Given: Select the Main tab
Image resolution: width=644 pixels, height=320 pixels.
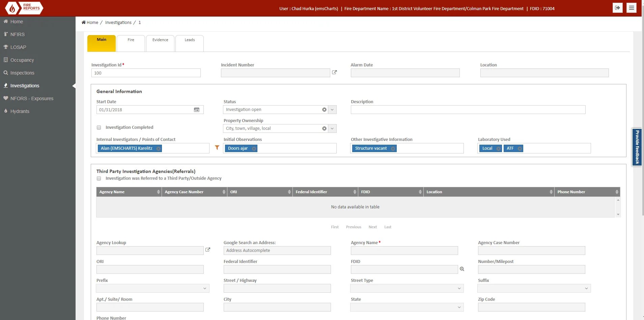Looking at the screenshot, I should [102, 43].
